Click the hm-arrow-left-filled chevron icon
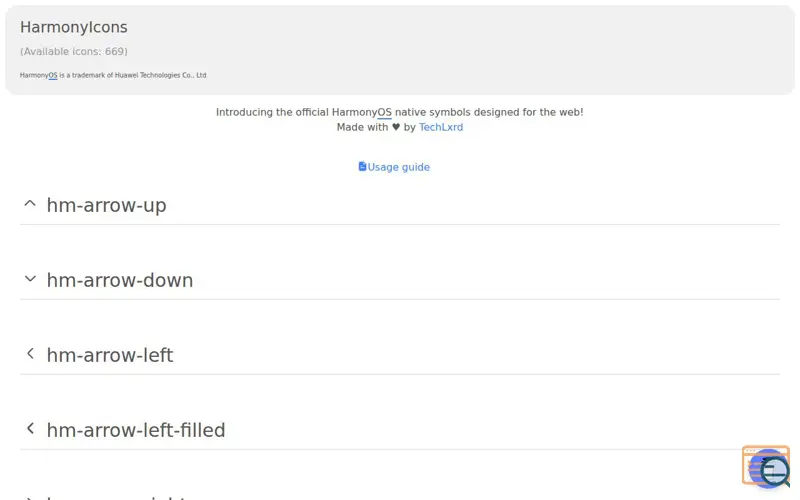The height and width of the screenshot is (500, 800). 30,428
